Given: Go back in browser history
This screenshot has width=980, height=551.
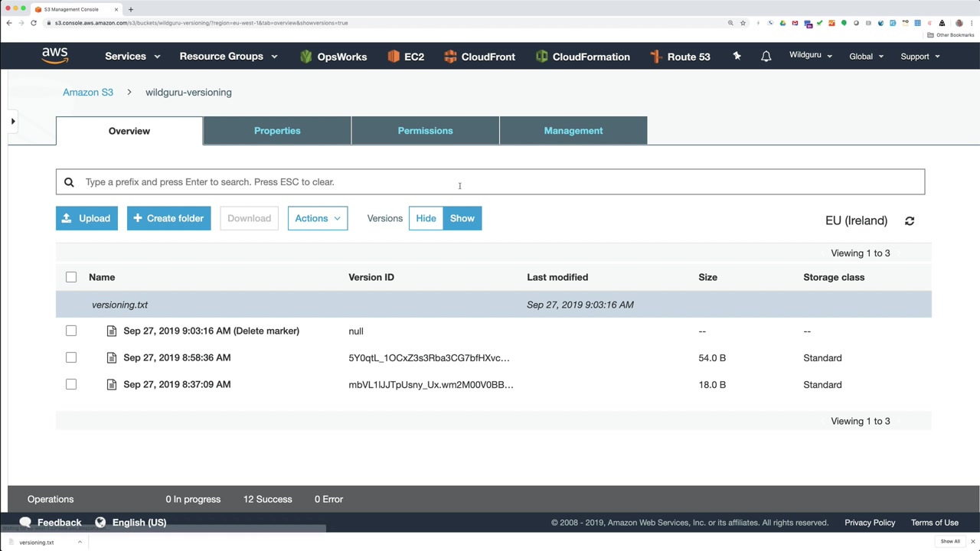Looking at the screenshot, I should (x=9, y=23).
